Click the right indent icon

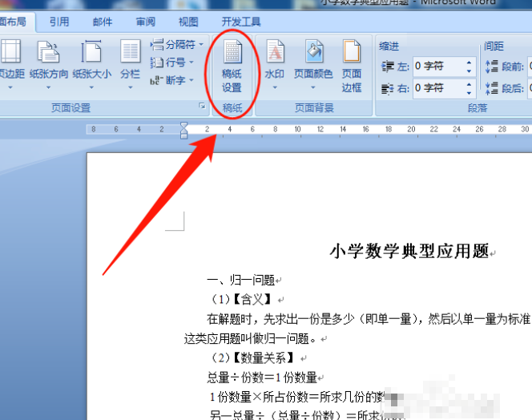click(x=388, y=89)
